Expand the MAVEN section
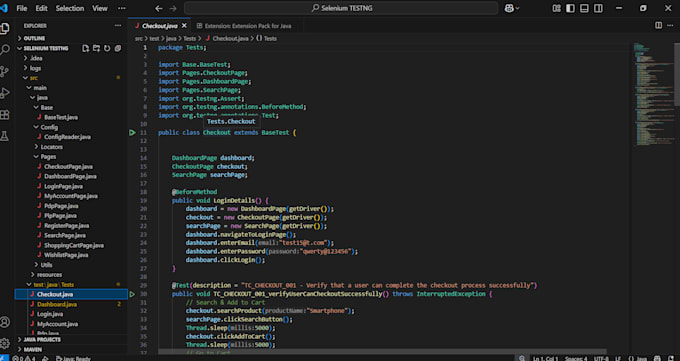This screenshot has width=680, height=361. click(x=72, y=349)
